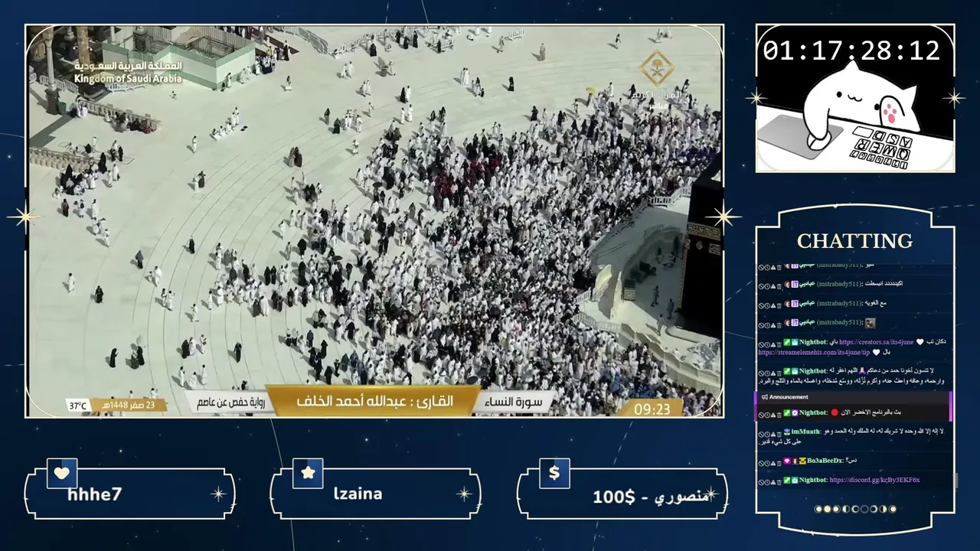Click the star icon above lzaina
This screenshot has height=551, width=980.
[x=308, y=473]
